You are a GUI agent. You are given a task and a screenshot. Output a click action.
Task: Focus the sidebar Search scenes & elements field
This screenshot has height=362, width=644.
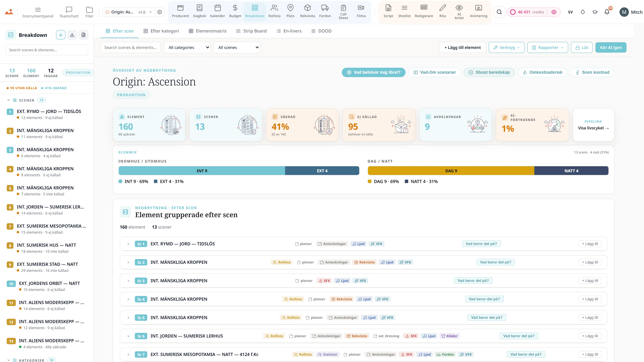point(47,50)
